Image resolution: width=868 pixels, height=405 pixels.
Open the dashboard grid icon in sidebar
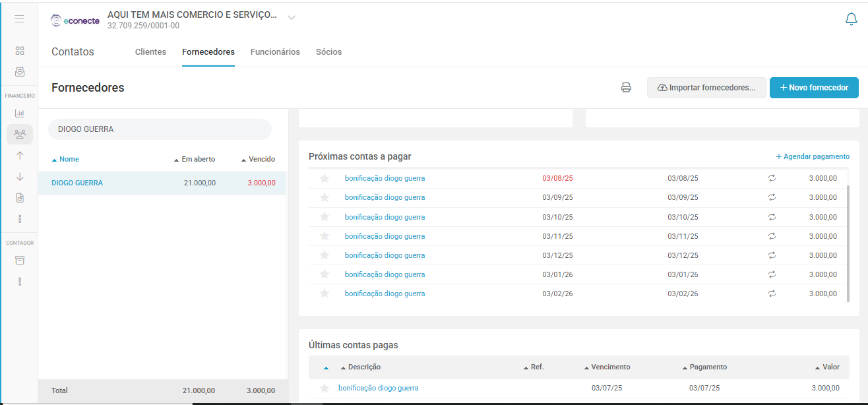pos(20,51)
